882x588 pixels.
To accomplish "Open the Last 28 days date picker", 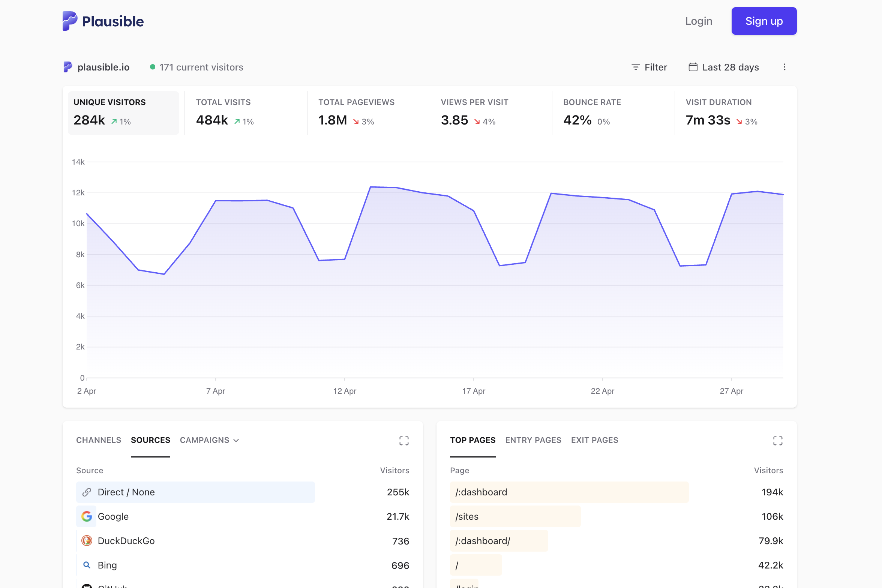I will (724, 67).
